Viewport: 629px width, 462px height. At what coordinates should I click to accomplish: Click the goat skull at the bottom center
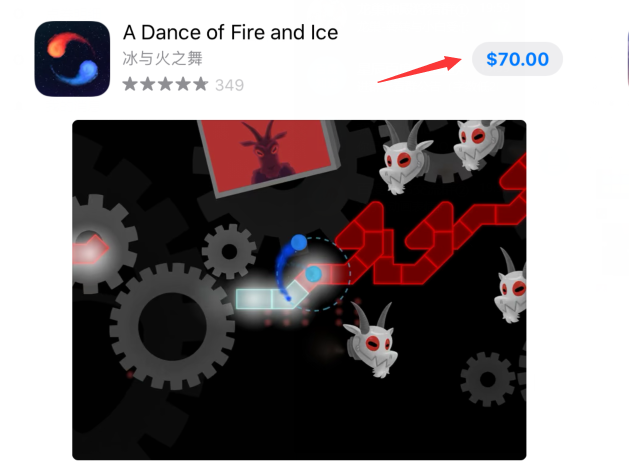[371, 340]
